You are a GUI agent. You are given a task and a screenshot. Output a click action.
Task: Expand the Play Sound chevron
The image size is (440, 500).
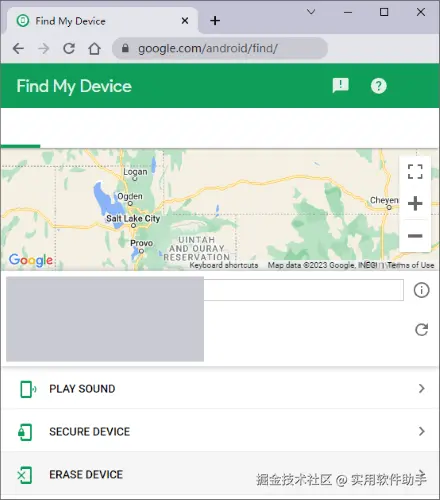[422, 388]
